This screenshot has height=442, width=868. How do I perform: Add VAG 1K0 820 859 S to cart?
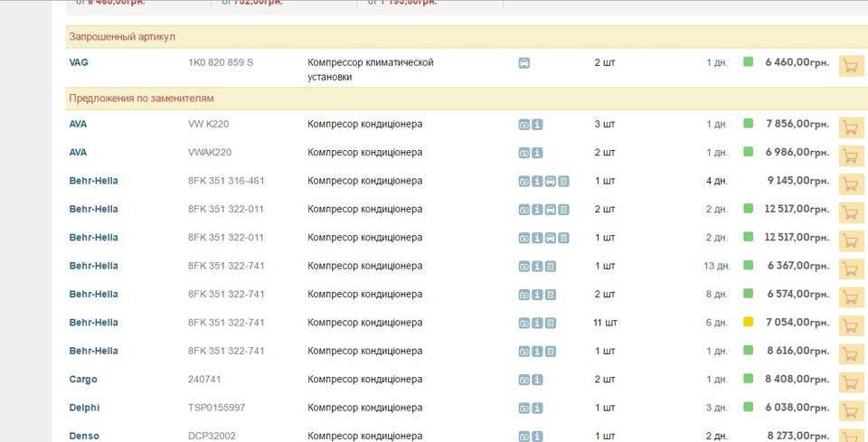coord(851,66)
